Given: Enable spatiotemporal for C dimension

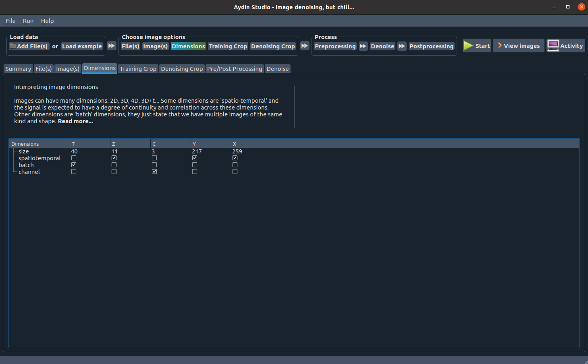Looking at the screenshot, I should pos(154,158).
